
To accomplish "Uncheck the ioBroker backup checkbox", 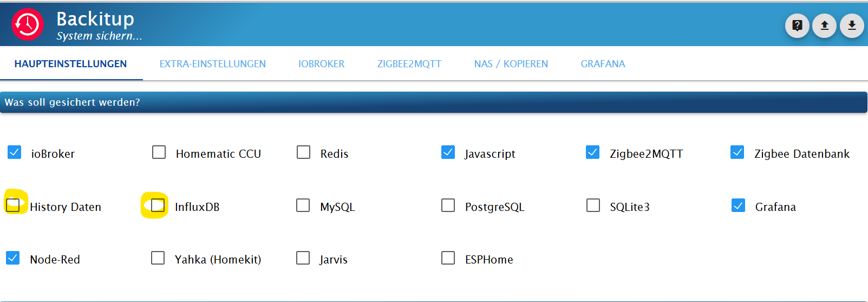I will click(x=15, y=152).
